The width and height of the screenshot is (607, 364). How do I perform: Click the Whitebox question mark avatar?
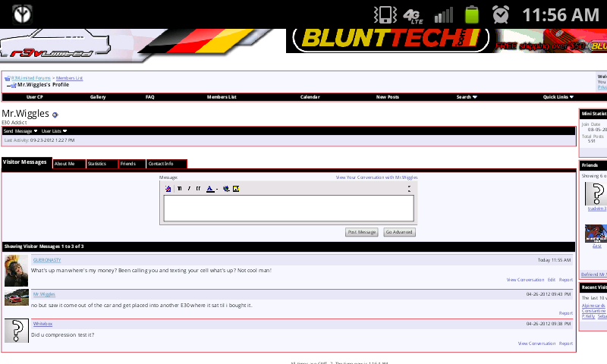pos(16,331)
